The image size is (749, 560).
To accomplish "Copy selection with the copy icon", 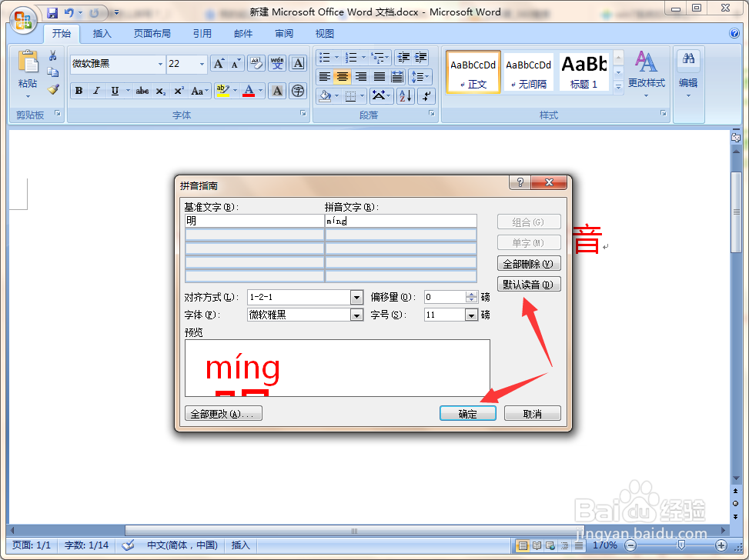I will pyautogui.click(x=53, y=72).
